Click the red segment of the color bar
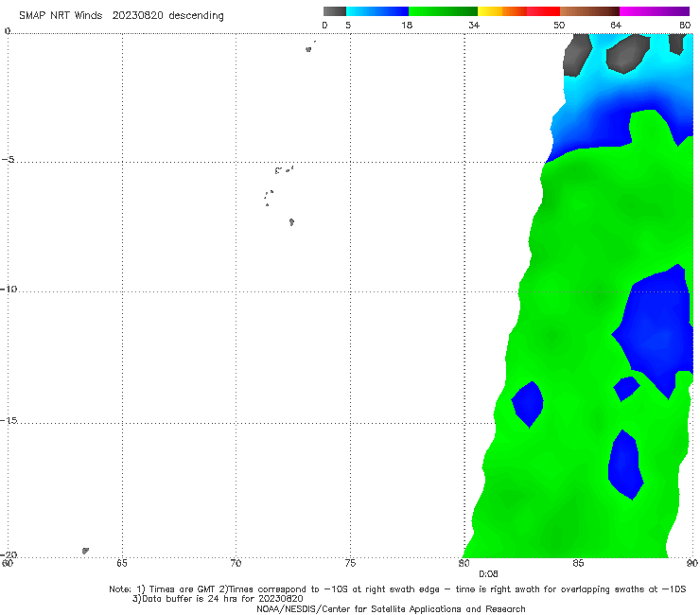 (544, 11)
